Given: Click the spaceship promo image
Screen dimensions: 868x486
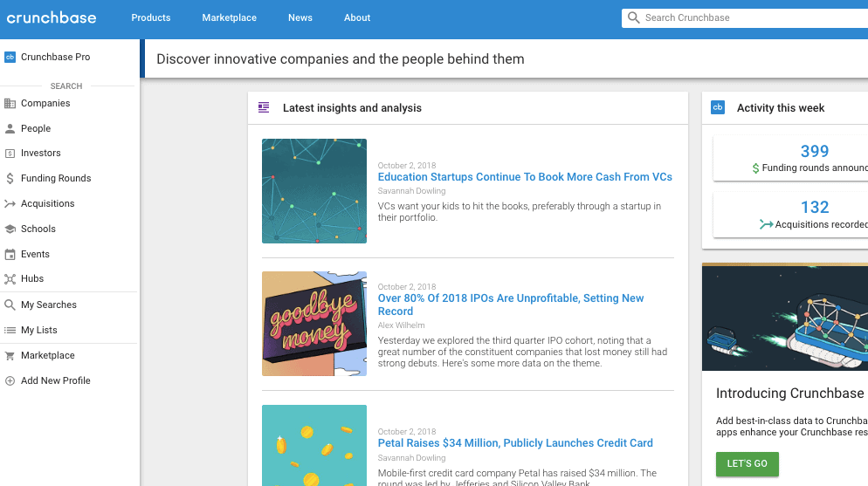Looking at the screenshot, I should 785,317.
